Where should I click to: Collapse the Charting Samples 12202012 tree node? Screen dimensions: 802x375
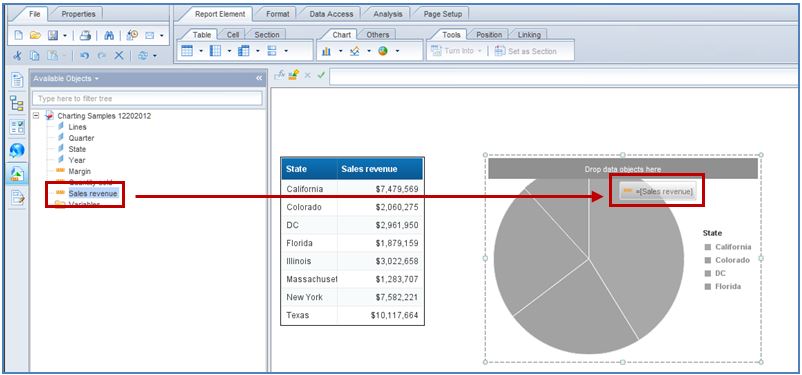pos(36,116)
